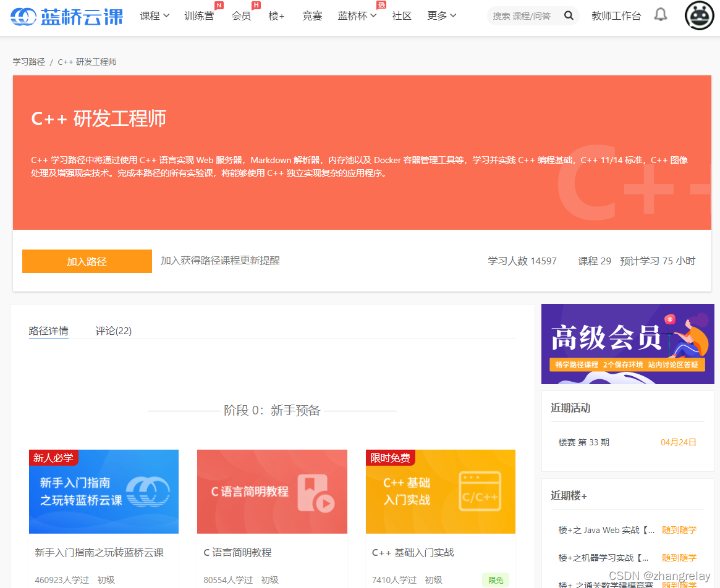Click 课程 29 statistic
This screenshot has width=720, height=588.
[x=595, y=261]
